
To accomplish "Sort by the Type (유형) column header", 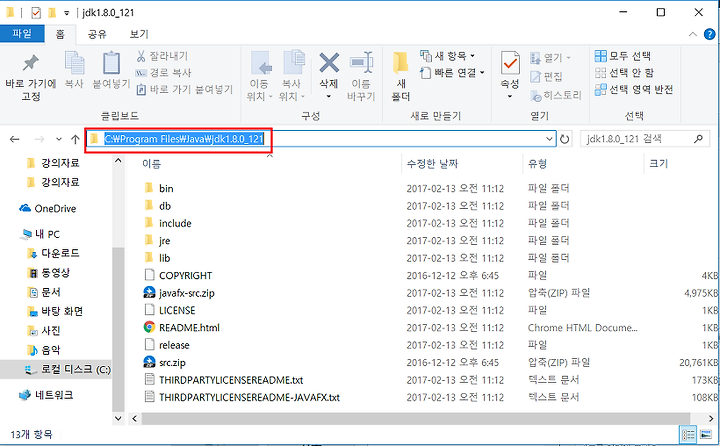I will pos(537,164).
